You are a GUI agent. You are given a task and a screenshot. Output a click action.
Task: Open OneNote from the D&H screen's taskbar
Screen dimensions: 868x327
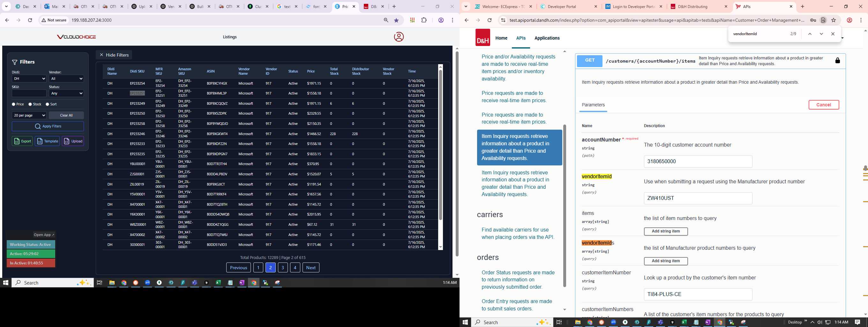(x=707, y=322)
